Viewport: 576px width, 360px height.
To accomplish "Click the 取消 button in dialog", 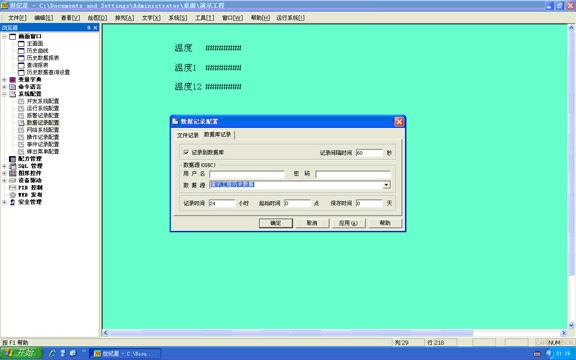I will (x=312, y=223).
